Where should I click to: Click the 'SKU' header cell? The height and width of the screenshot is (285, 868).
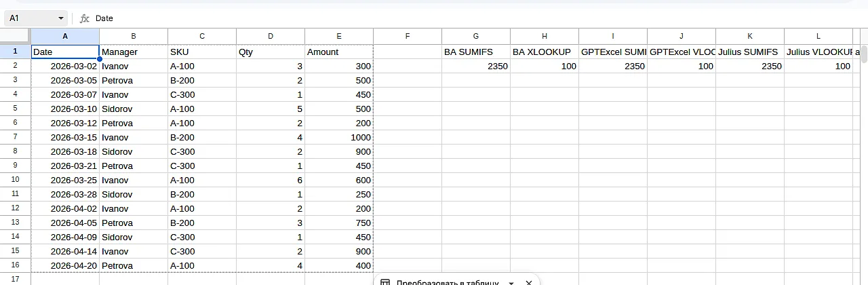[x=202, y=52]
